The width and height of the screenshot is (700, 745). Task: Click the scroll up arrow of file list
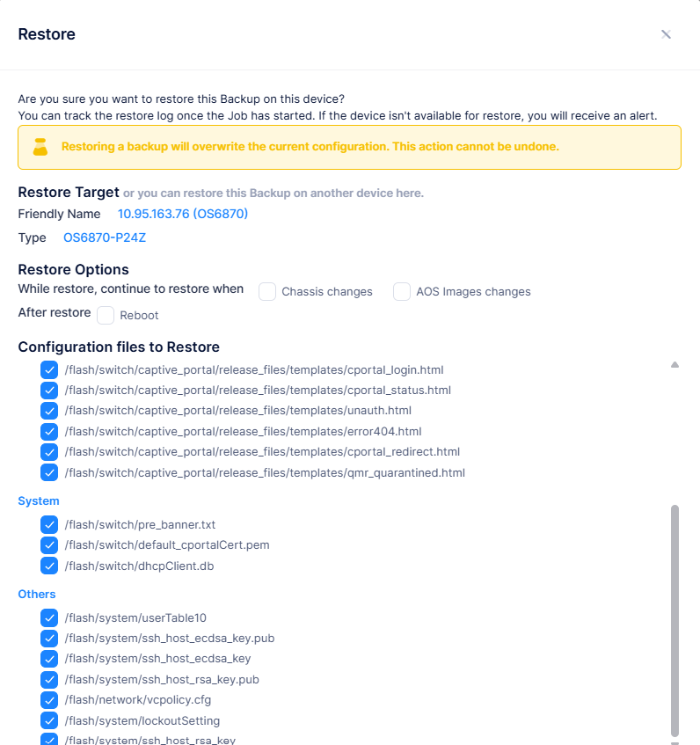coord(674,364)
